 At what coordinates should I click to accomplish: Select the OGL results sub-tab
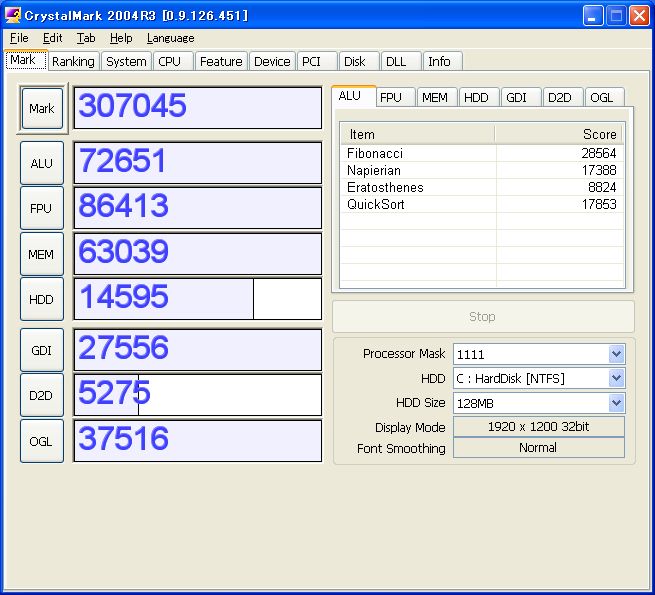tap(604, 98)
